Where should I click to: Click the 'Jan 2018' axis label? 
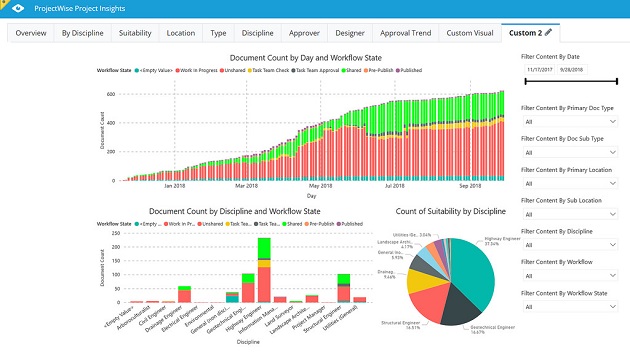coord(174,186)
